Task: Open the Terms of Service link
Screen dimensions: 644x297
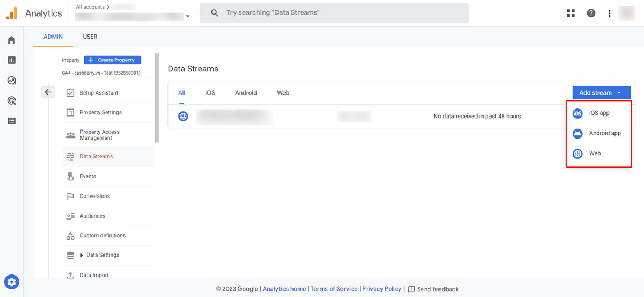Action: click(334, 289)
